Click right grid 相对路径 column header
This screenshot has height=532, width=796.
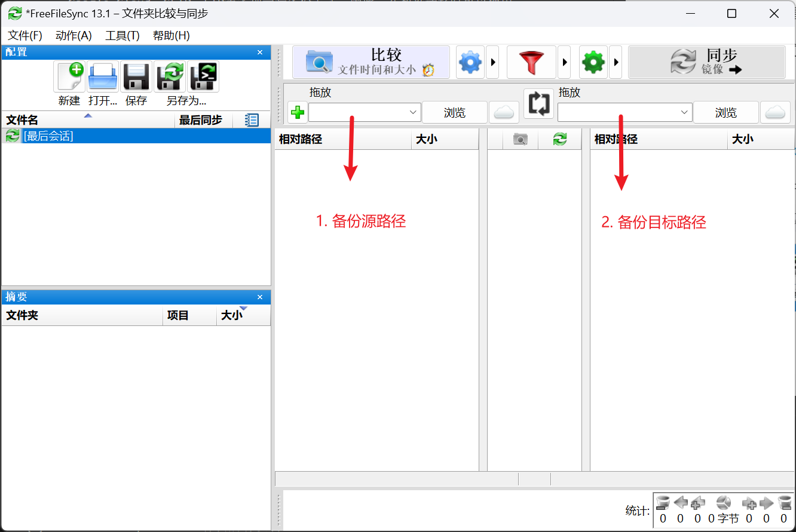tap(659, 139)
